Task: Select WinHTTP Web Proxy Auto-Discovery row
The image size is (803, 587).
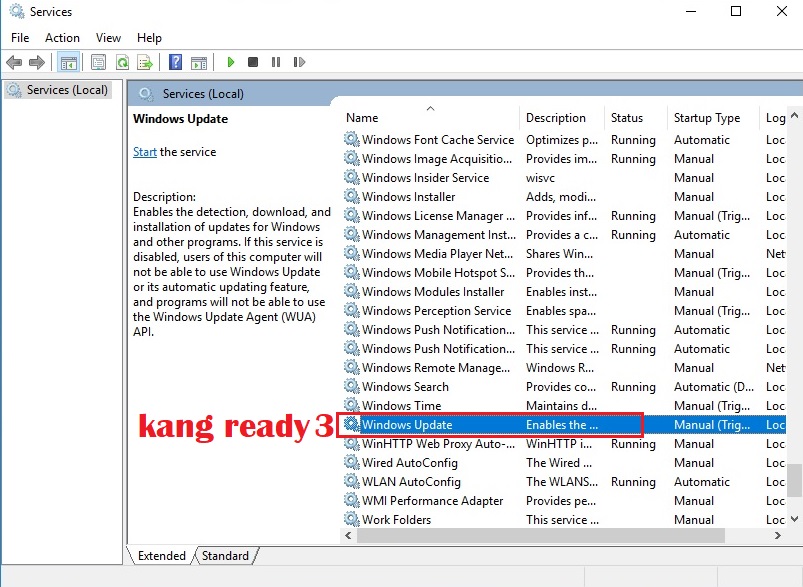Action: tap(563, 444)
